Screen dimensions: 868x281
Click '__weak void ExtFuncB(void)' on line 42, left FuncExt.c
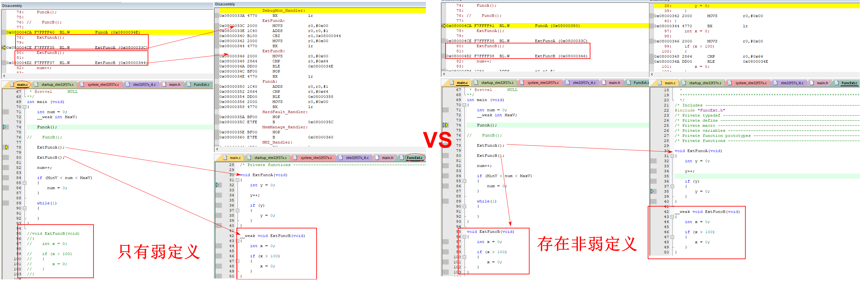click(x=272, y=236)
